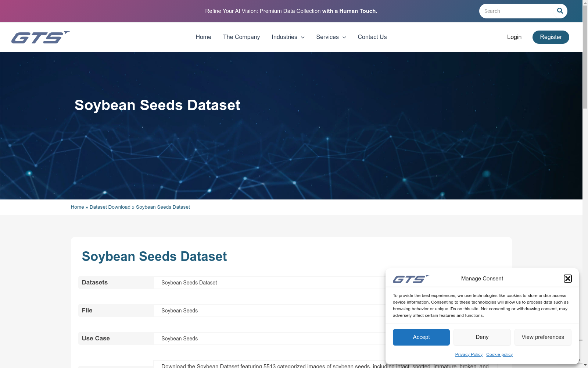
Task: Click the page vertical scrollbar thumb
Action: [x=585, y=57]
